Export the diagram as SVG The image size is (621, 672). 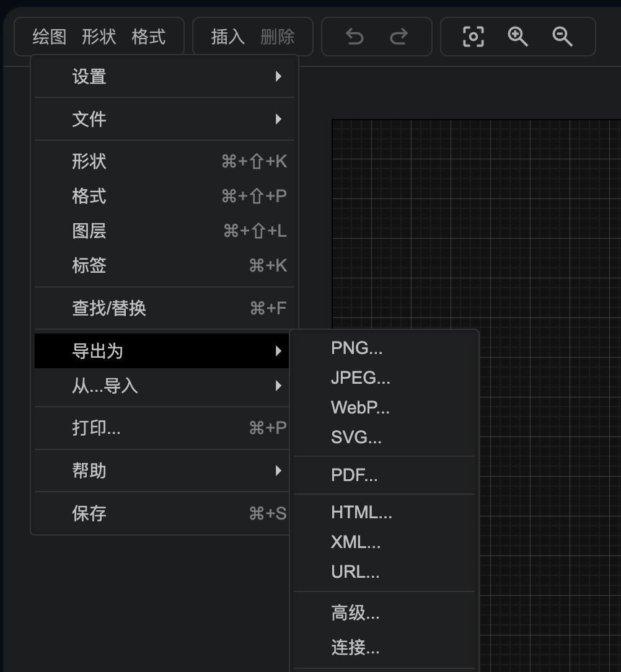pos(356,437)
